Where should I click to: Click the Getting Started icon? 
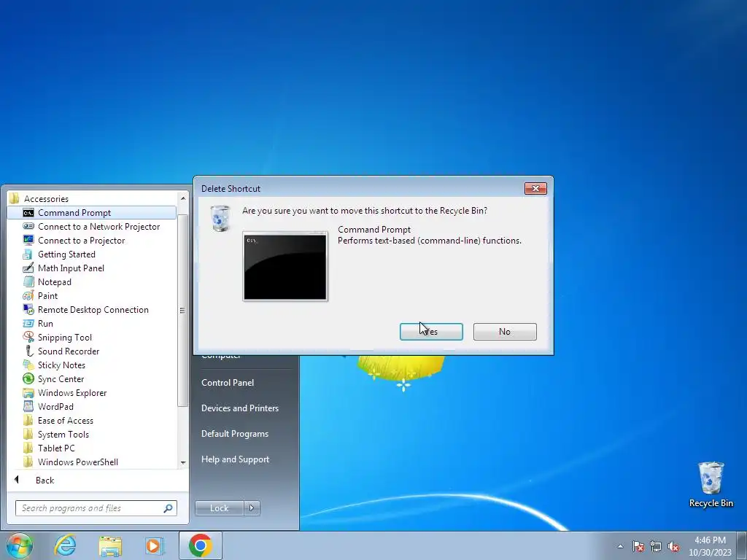28,254
